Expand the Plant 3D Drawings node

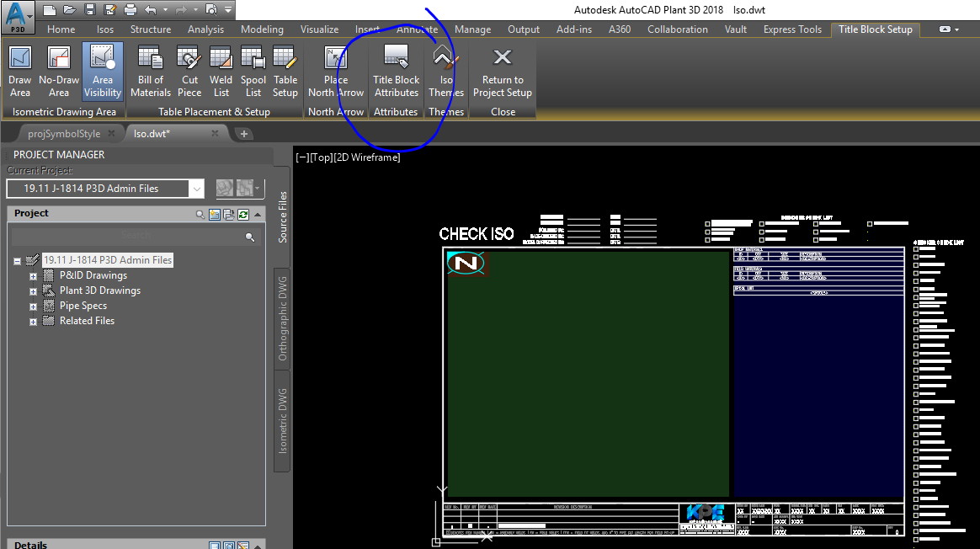(x=33, y=291)
